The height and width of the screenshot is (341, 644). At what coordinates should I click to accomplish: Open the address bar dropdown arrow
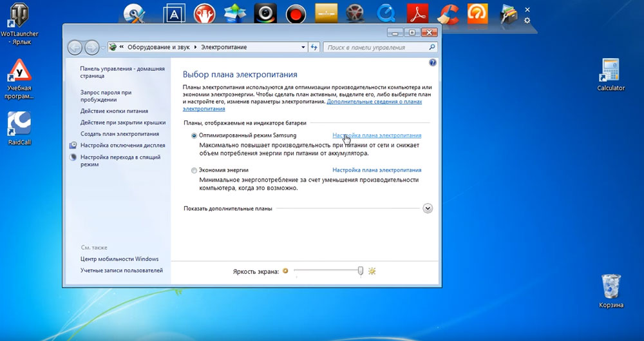pos(303,47)
